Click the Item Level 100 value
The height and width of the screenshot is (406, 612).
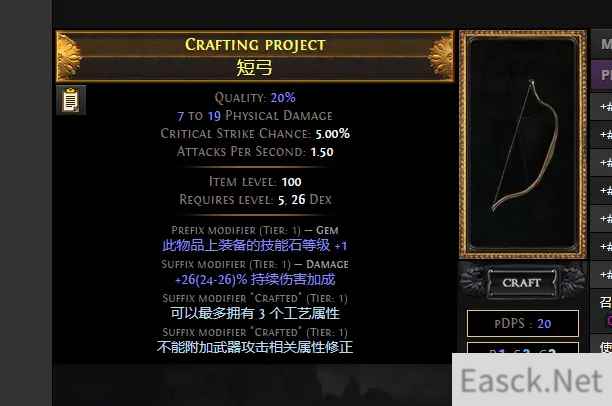[291, 182]
